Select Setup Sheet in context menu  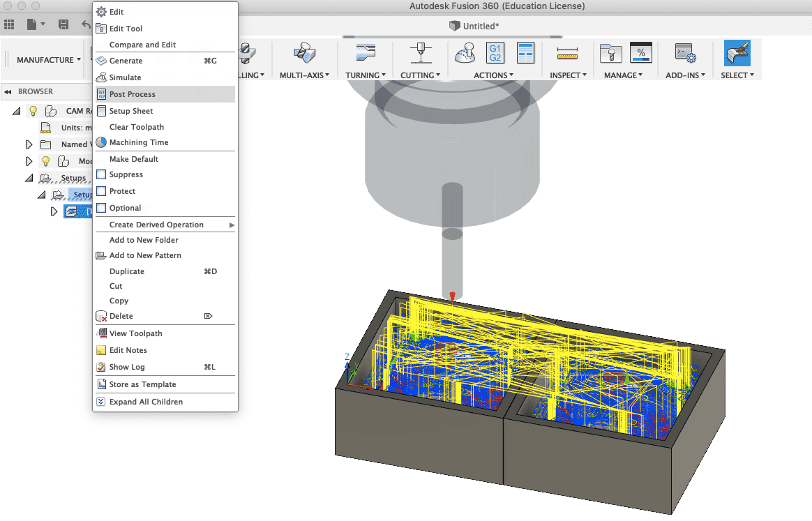tap(165, 111)
